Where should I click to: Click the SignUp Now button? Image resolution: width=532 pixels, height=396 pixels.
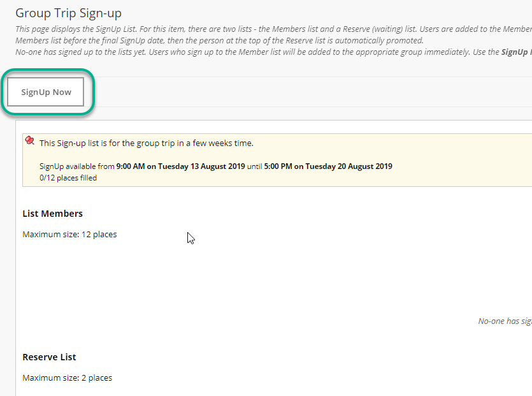pyautogui.click(x=45, y=92)
